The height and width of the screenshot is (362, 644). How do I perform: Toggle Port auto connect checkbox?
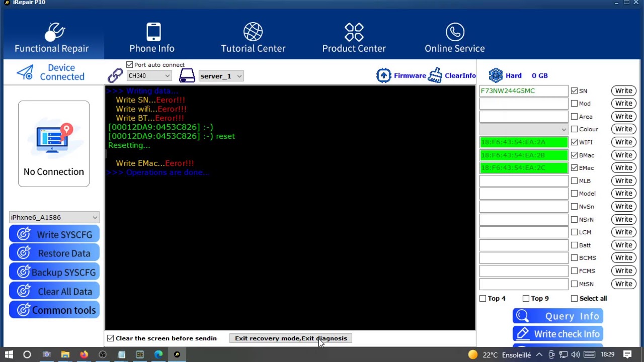point(130,65)
